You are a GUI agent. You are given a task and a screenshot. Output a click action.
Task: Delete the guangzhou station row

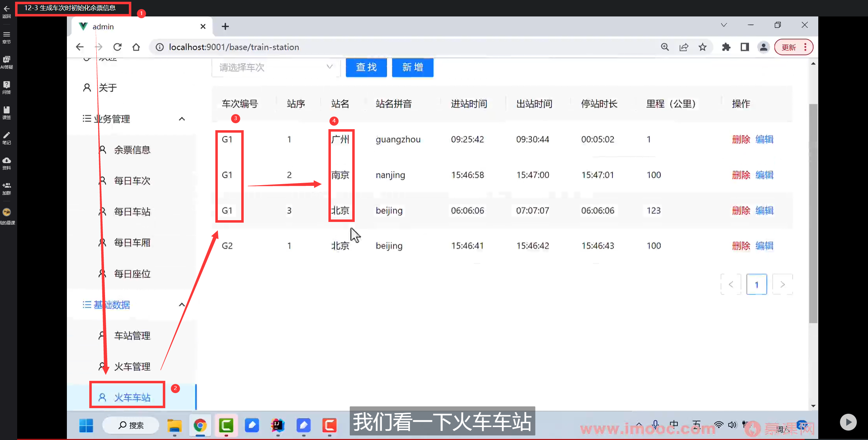click(741, 139)
